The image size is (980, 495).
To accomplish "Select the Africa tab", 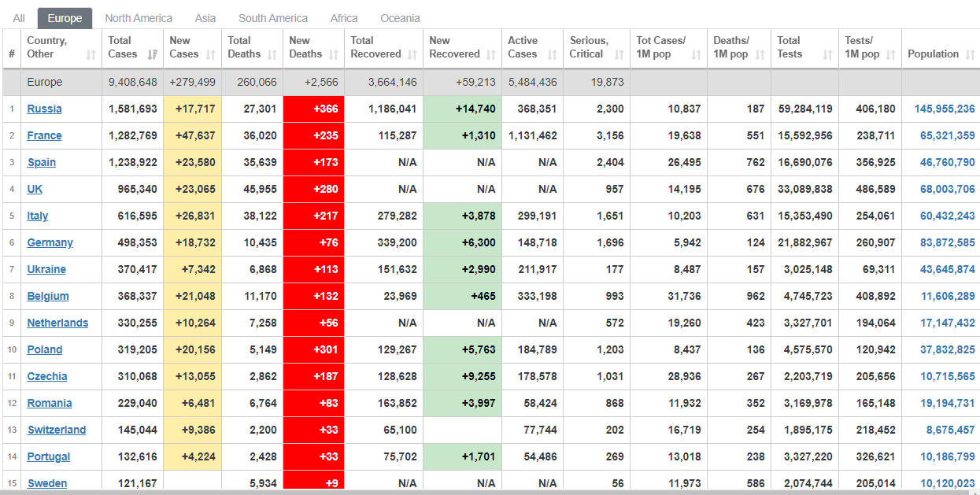I will (344, 18).
